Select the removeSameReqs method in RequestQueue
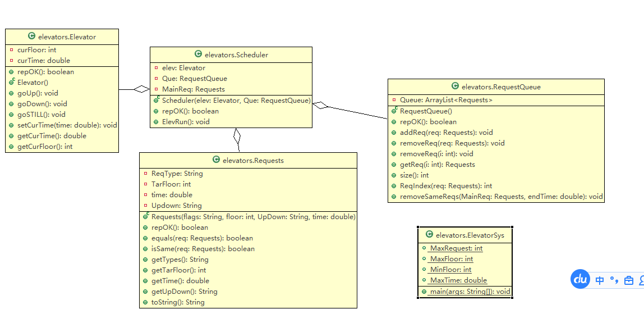The width and height of the screenshot is (644, 309). pos(501,197)
